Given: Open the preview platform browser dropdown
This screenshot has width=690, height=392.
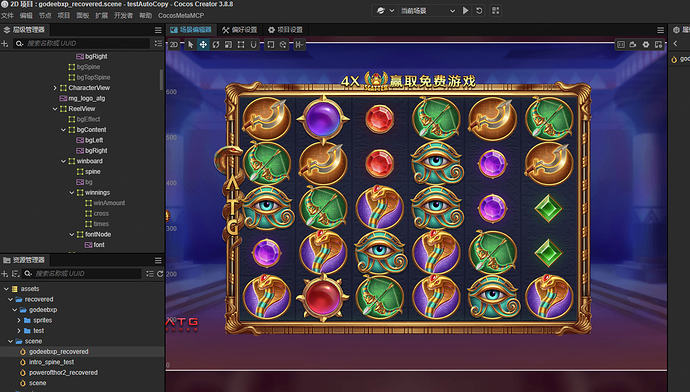Looking at the screenshot, I should 385,11.
